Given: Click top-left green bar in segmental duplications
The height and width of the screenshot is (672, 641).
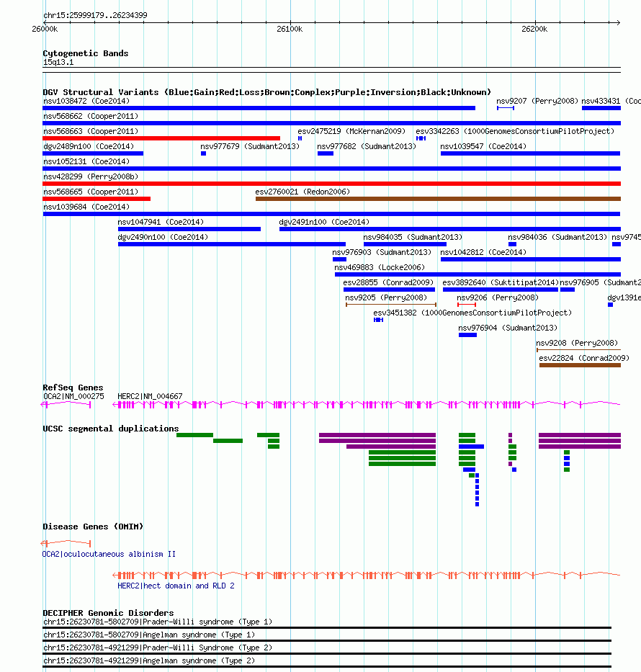Looking at the screenshot, I should pyautogui.click(x=194, y=435).
